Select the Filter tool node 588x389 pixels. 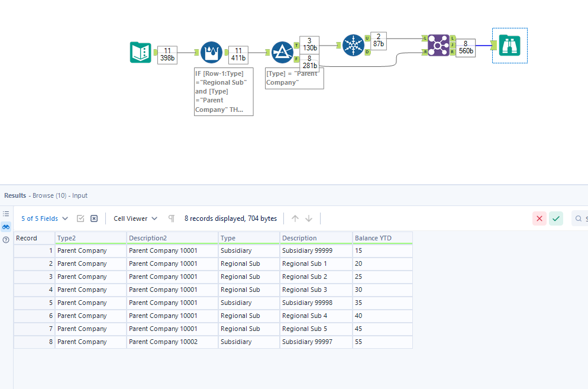pyautogui.click(x=282, y=52)
